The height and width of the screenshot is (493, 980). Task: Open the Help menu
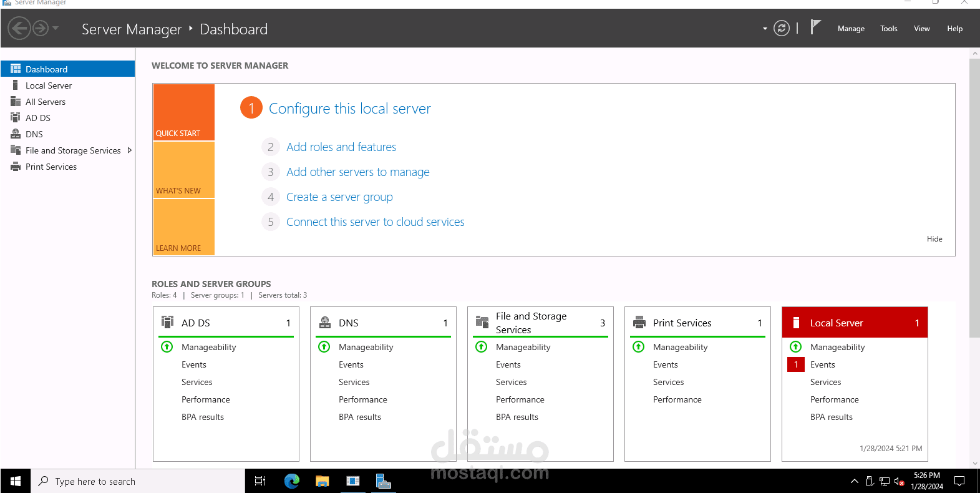(954, 29)
